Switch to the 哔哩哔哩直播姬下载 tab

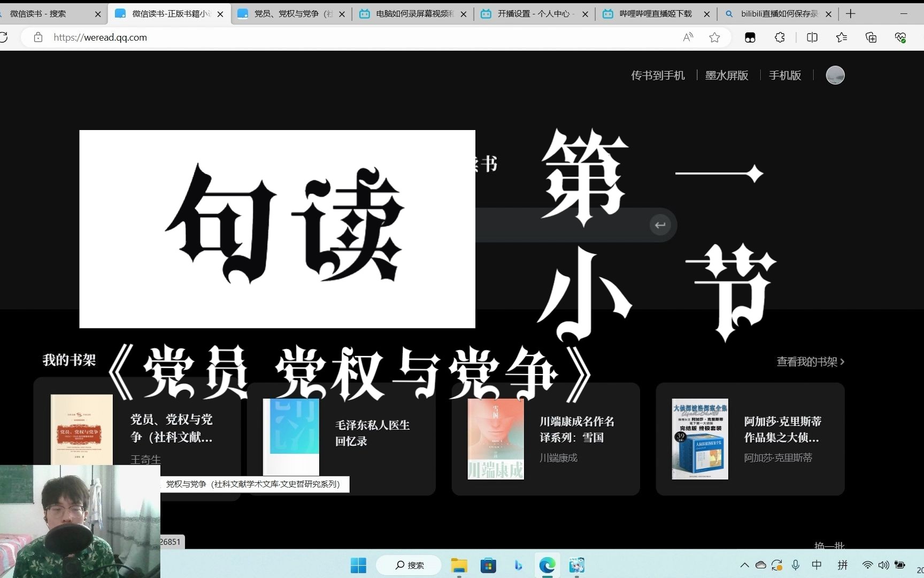[656, 14]
